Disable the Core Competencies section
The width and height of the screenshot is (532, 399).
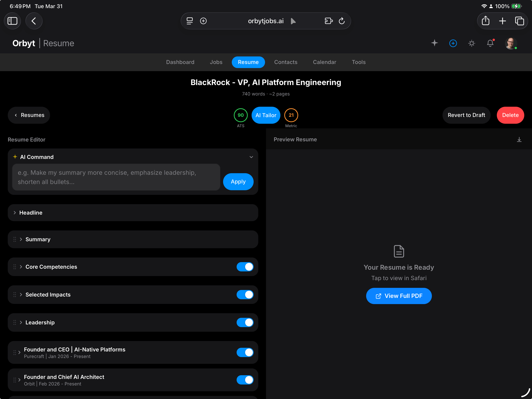pos(245,267)
